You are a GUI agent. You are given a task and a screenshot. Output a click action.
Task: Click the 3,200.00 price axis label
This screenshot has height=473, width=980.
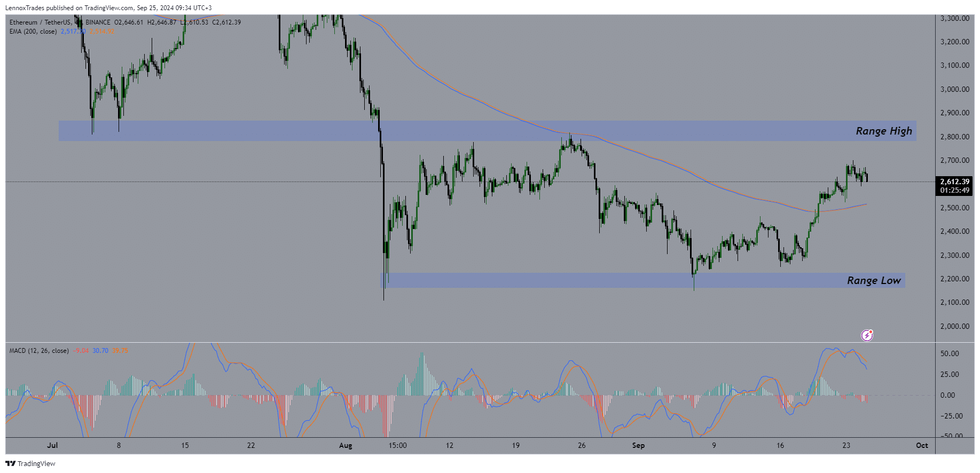tap(954, 42)
